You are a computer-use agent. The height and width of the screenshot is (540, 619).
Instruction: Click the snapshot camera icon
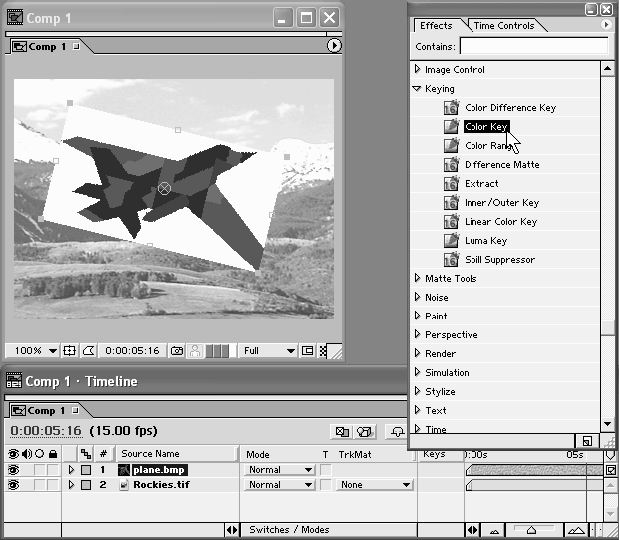(x=177, y=351)
